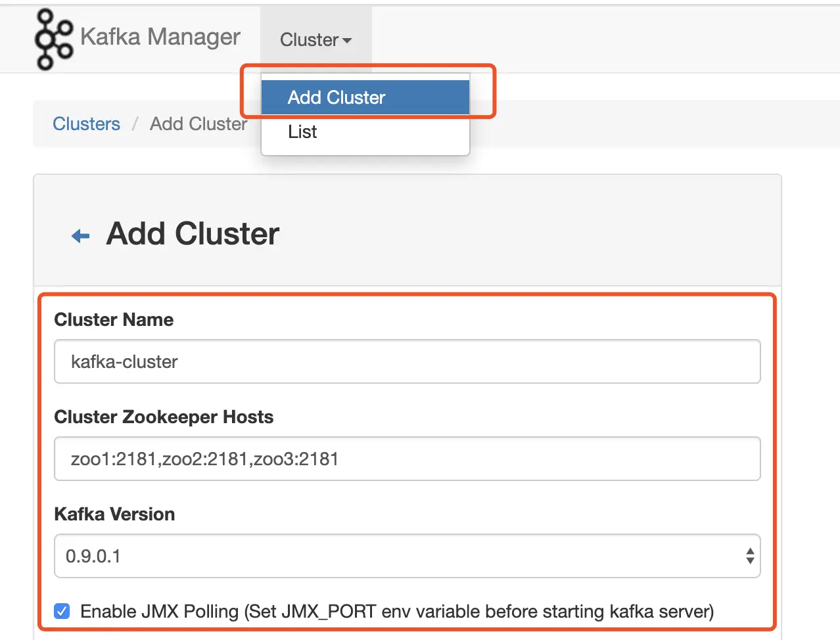The width and height of the screenshot is (840, 640).
Task: Click the Kafka Manager brand title
Action: tap(160, 37)
